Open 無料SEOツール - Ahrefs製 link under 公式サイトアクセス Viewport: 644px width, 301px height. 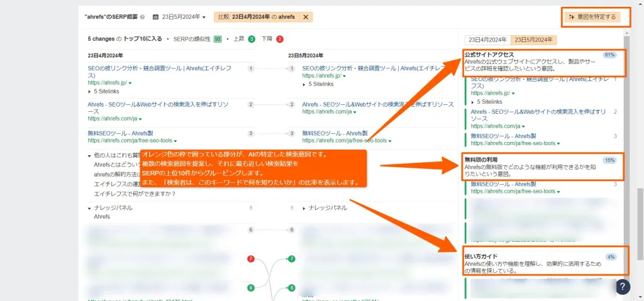tap(504, 136)
